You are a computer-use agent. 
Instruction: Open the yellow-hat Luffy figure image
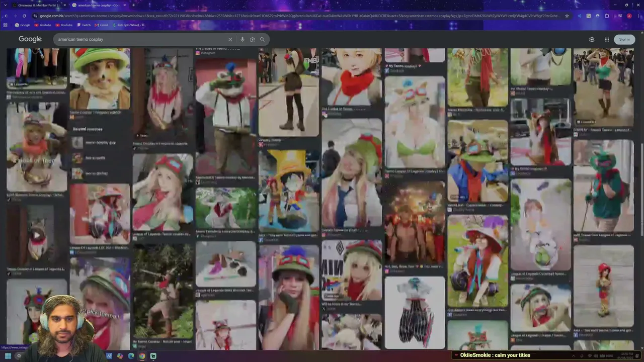(x=288, y=191)
